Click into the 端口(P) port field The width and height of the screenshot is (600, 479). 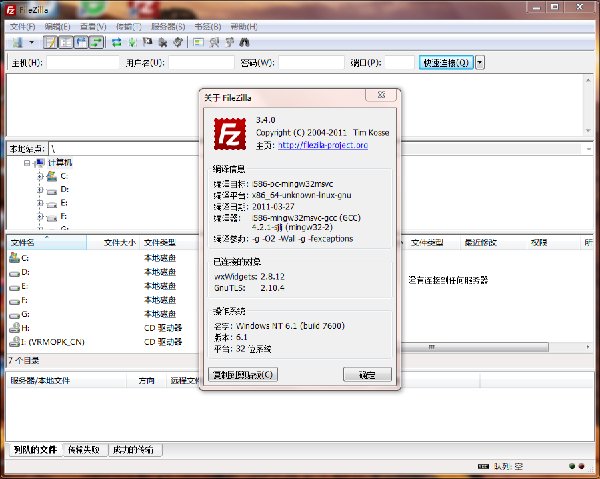coord(399,63)
